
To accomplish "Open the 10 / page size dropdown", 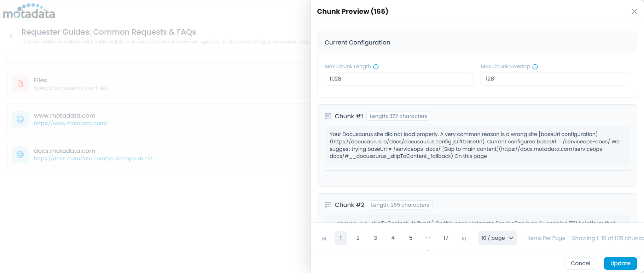I will coord(497,238).
